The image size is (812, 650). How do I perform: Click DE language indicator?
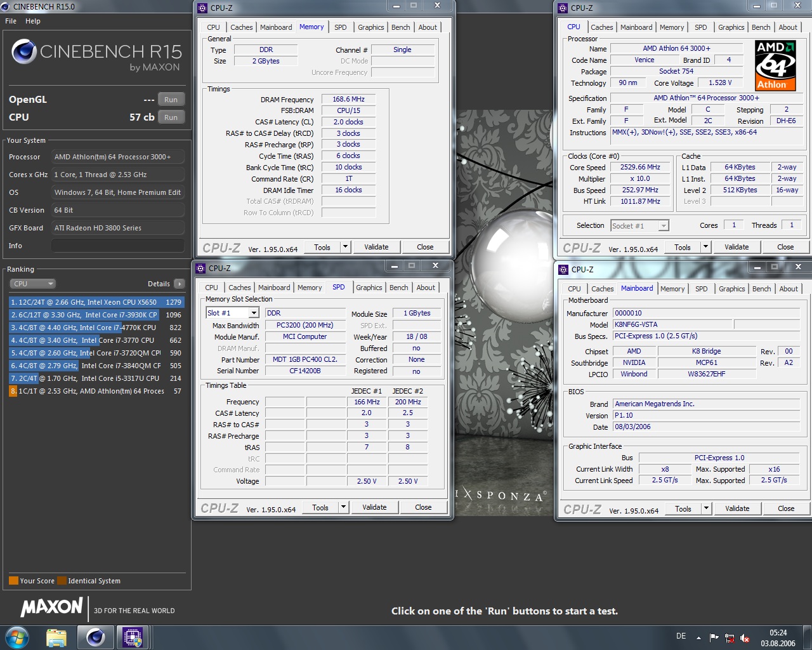click(x=681, y=636)
